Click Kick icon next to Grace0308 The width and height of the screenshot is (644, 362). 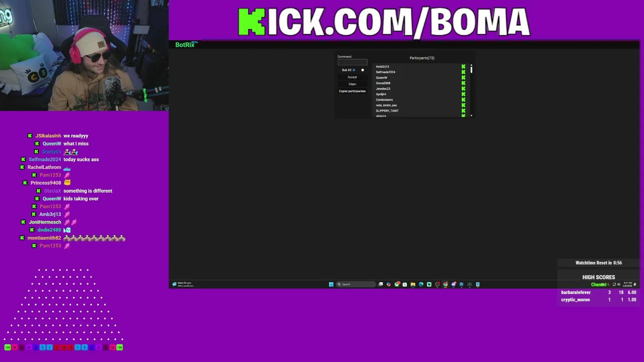coord(463,83)
